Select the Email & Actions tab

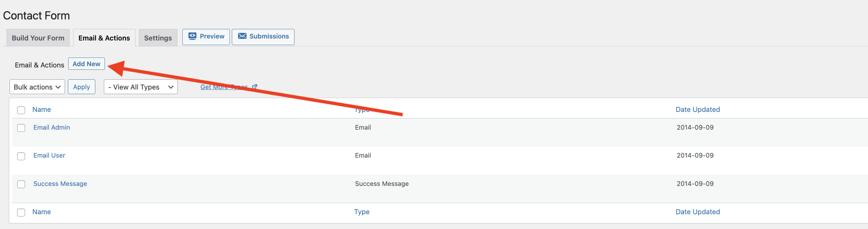click(104, 38)
